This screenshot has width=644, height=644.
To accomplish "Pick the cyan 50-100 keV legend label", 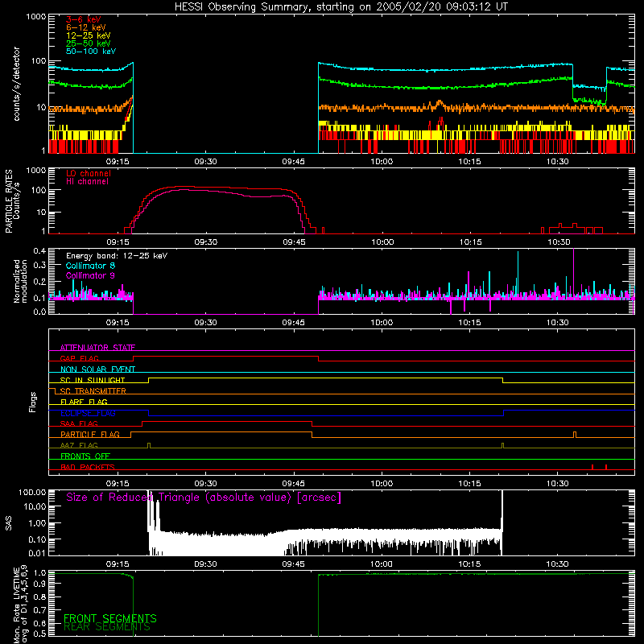I will [90, 52].
